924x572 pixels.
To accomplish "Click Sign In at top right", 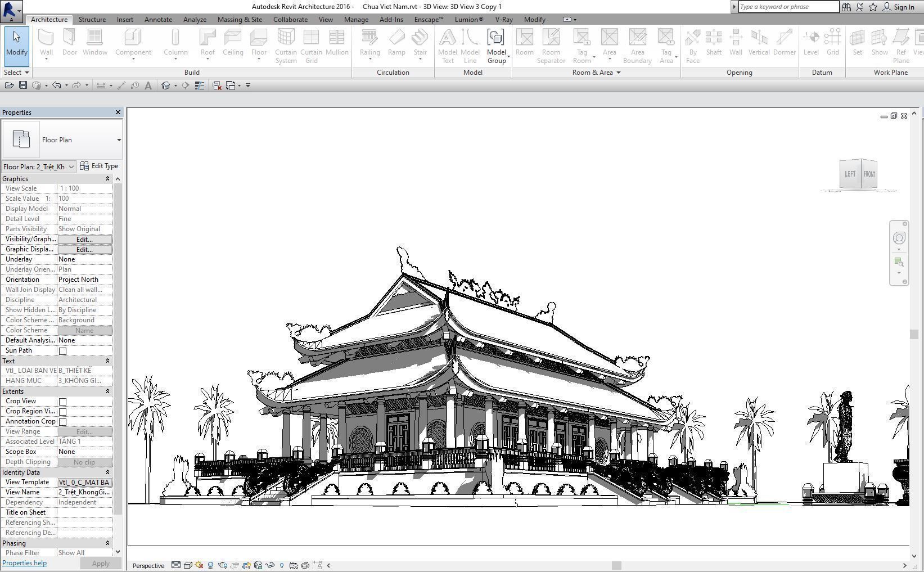I will 898,7.
